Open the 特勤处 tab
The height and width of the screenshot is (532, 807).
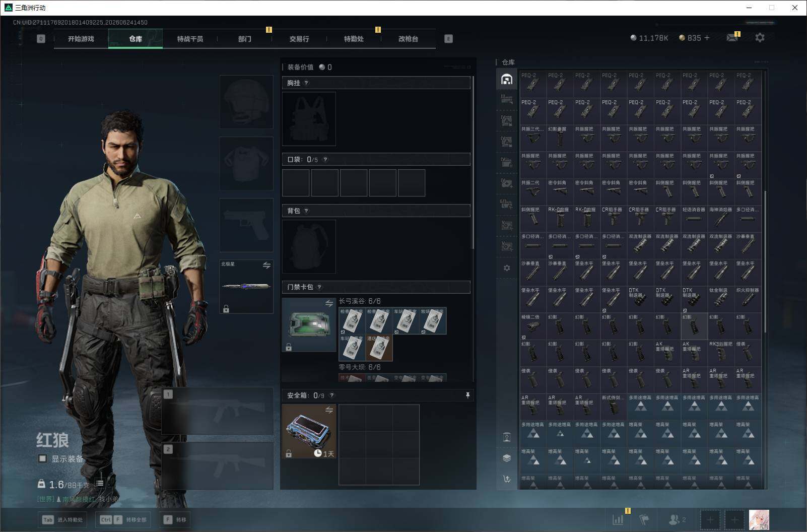pos(354,39)
